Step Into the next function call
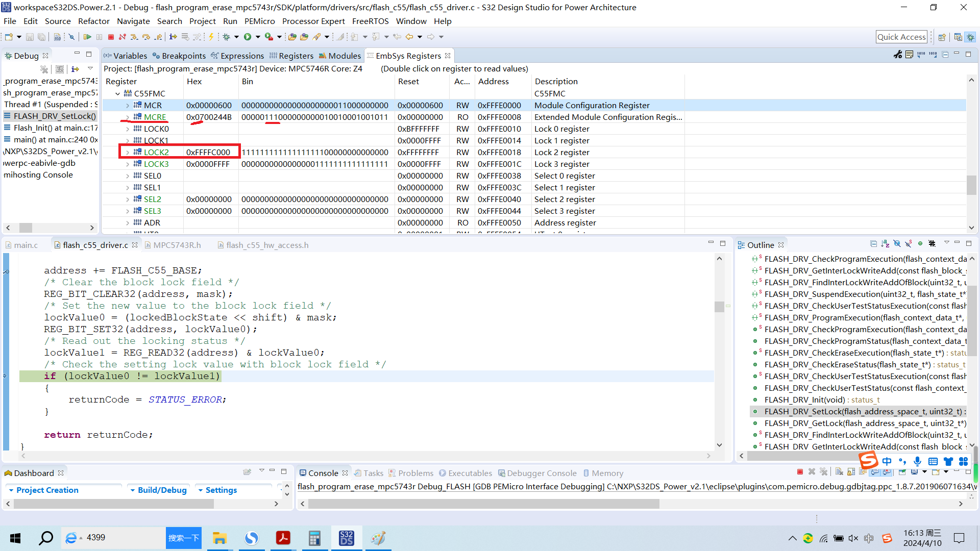The image size is (980, 551). (134, 36)
